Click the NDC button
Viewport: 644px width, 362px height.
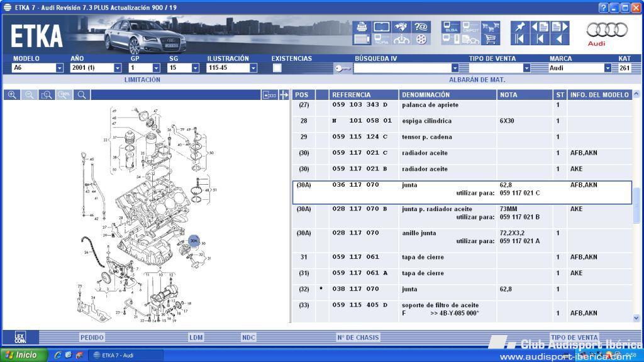pyautogui.click(x=248, y=337)
